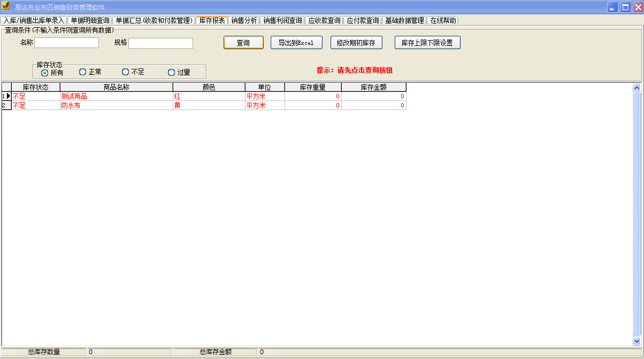Select row 1 indicator with arrow
This screenshot has width=644, height=359.
[6, 96]
